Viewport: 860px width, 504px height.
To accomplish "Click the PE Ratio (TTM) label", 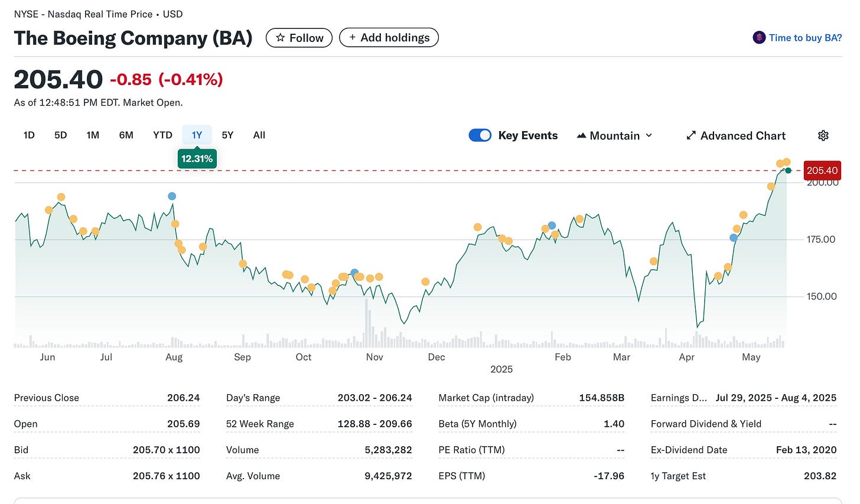I will 471,450.
